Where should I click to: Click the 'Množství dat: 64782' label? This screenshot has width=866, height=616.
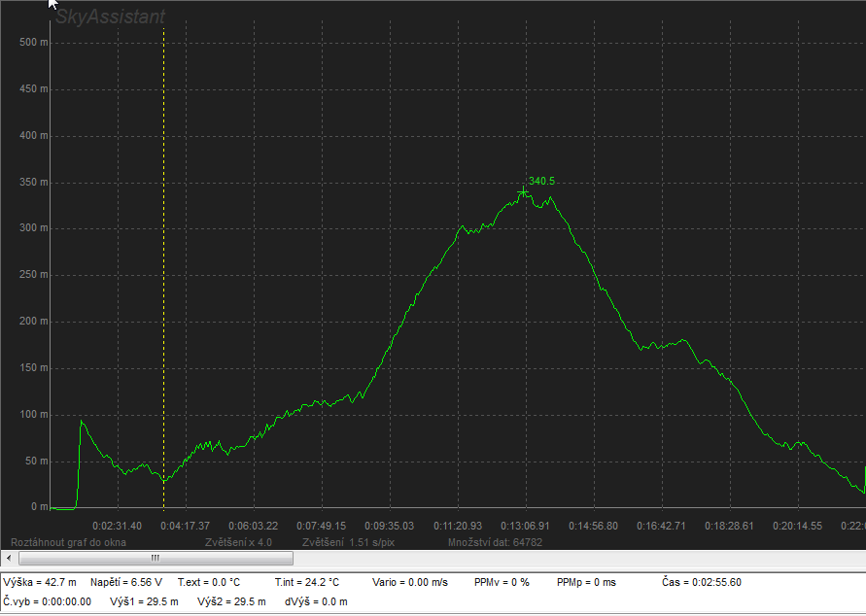[495, 541]
